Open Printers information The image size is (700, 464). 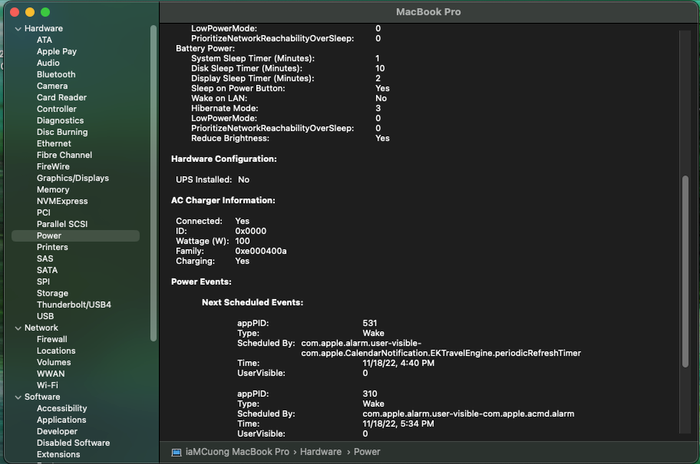(x=52, y=247)
